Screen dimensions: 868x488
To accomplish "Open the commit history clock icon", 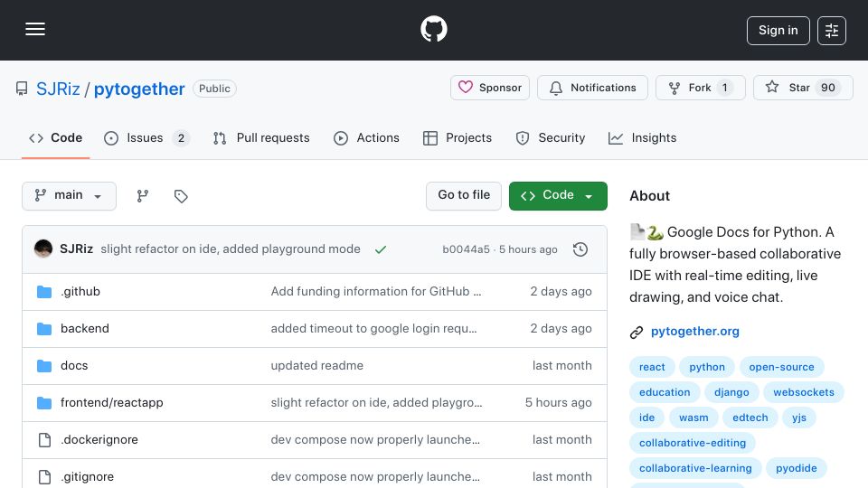I will coord(580,249).
